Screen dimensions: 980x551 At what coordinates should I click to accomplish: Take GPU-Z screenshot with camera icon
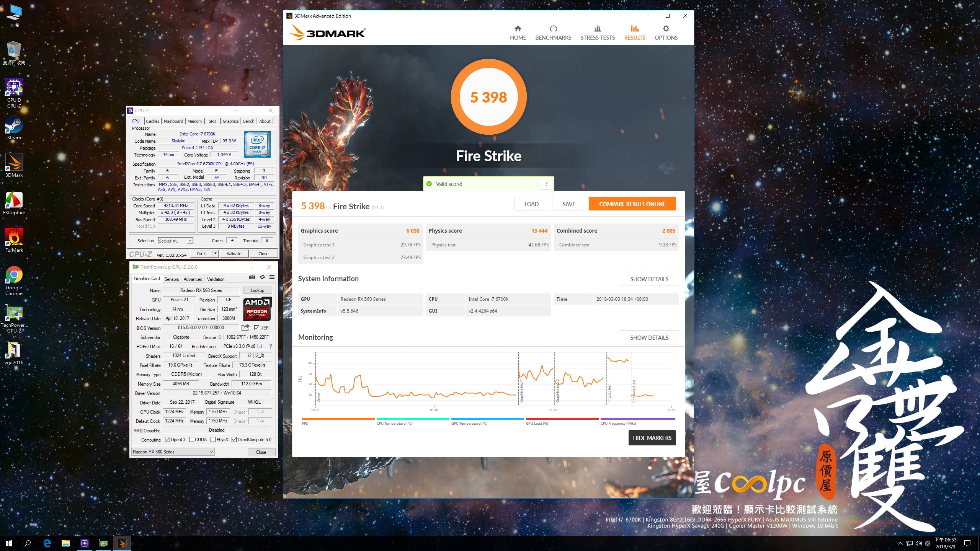click(252, 277)
